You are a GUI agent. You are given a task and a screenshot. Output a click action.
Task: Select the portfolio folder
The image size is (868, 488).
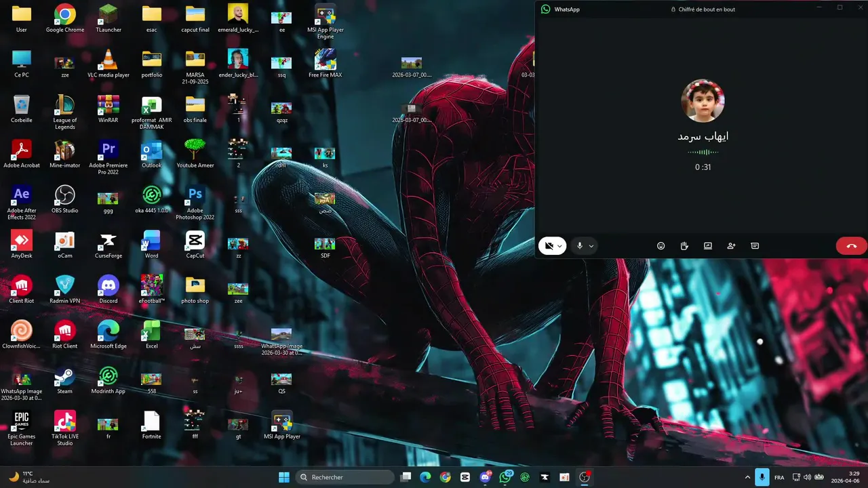[x=152, y=64]
